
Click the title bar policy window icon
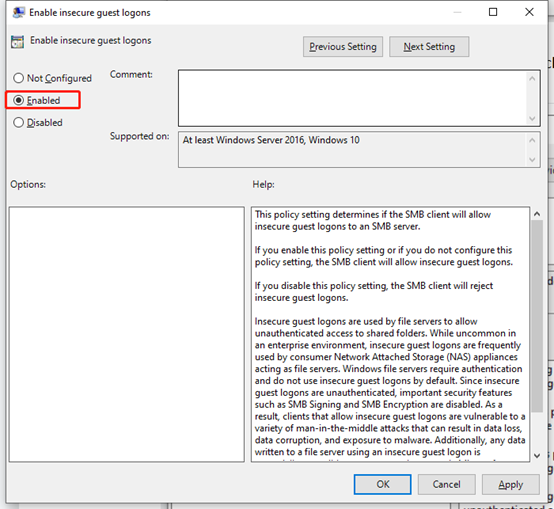pos(18,12)
